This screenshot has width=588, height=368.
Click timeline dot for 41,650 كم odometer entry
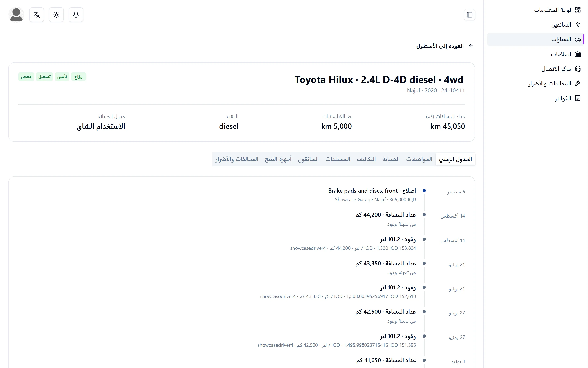tap(424, 360)
